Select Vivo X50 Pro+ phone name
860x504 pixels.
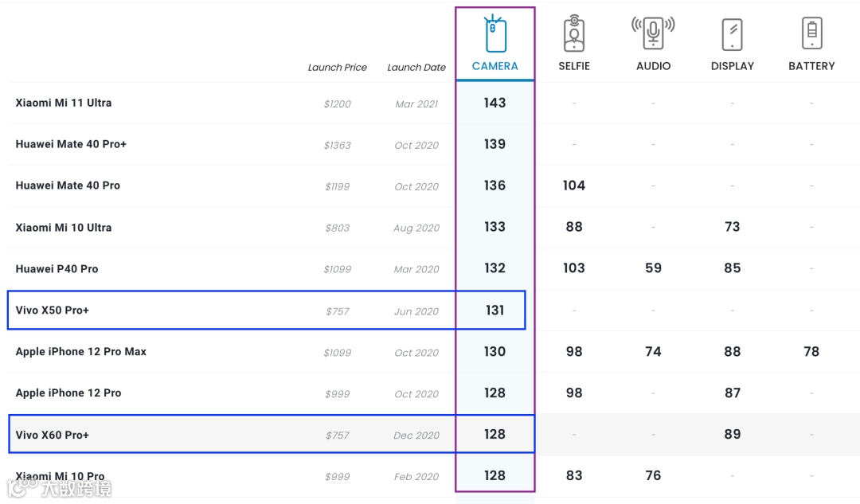tap(53, 311)
